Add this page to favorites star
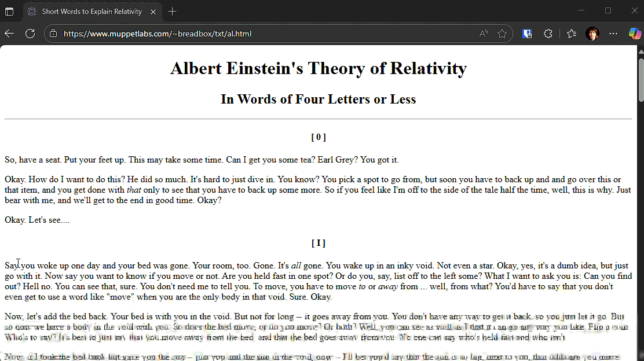Screen dimensions: 644x361 tap(502, 34)
